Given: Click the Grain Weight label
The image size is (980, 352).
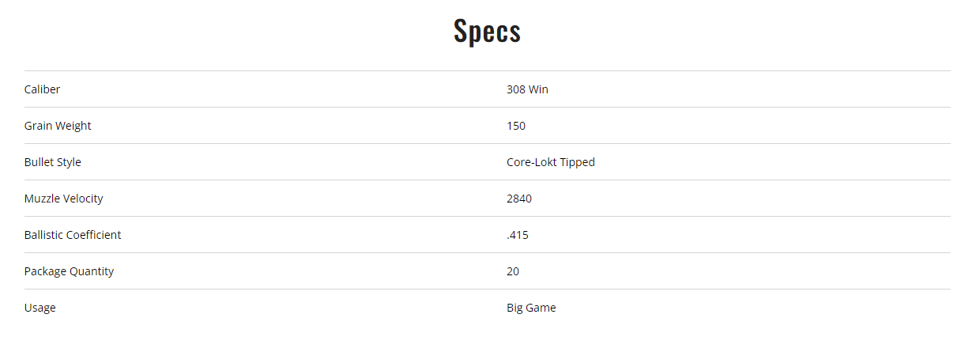Looking at the screenshot, I should pyautogui.click(x=58, y=126).
